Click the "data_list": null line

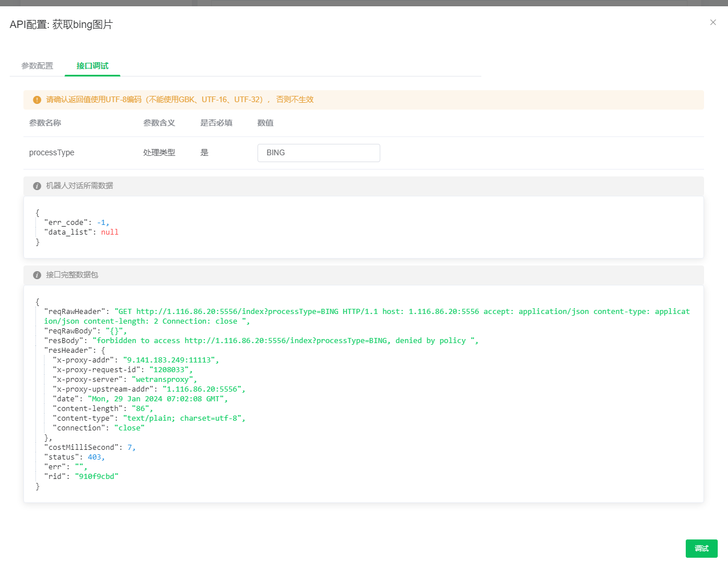pyautogui.click(x=81, y=232)
